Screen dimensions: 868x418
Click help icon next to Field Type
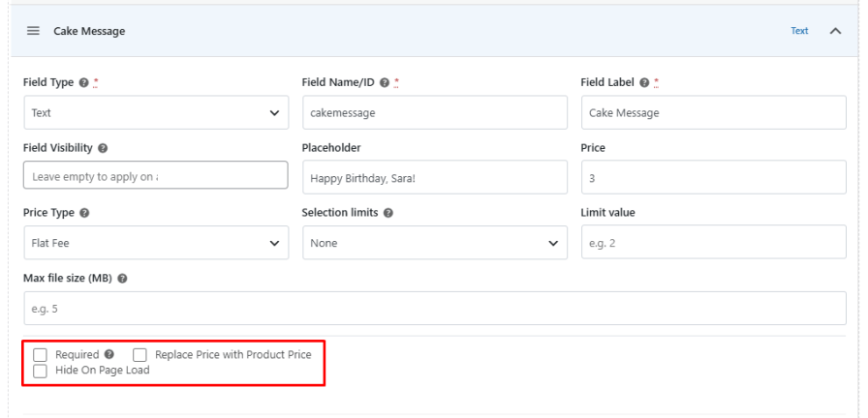83,83
